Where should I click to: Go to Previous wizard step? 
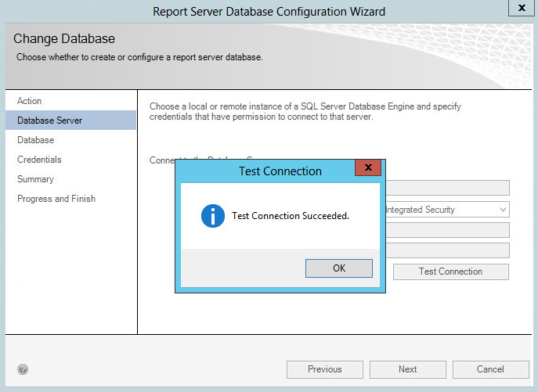(x=324, y=369)
